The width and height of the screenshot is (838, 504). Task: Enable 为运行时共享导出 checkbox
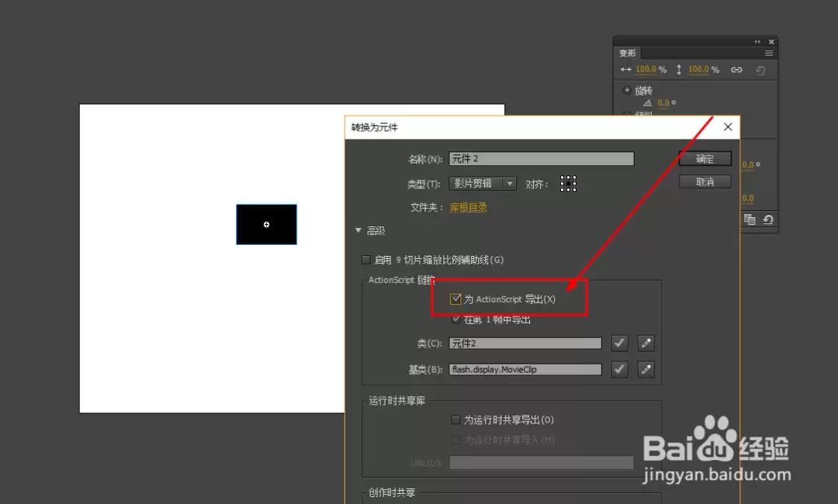point(455,419)
